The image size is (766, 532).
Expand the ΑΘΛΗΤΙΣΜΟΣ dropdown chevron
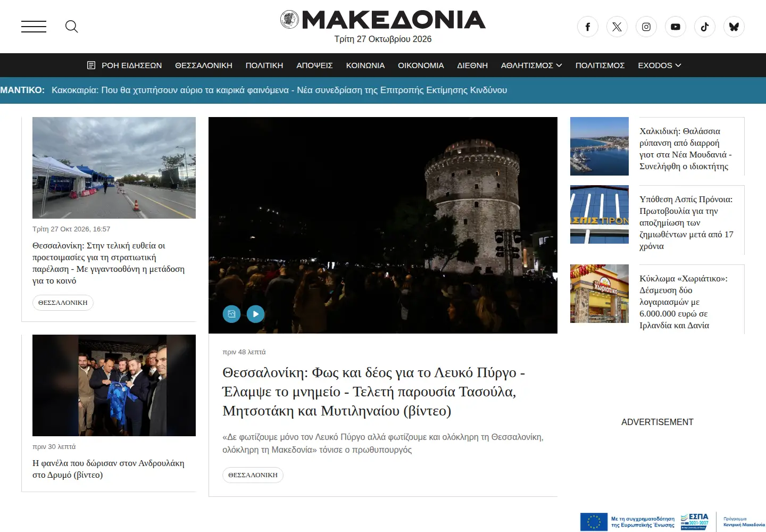coord(559,65)
